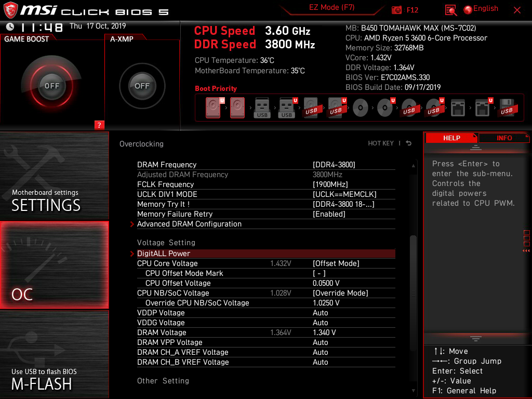Click the clock time 11:48

[42, 27]
